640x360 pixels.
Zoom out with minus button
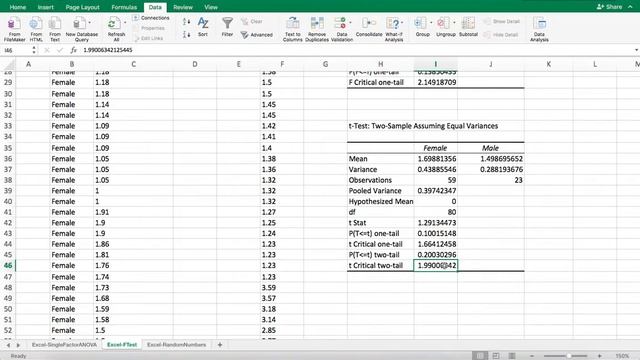531,356
